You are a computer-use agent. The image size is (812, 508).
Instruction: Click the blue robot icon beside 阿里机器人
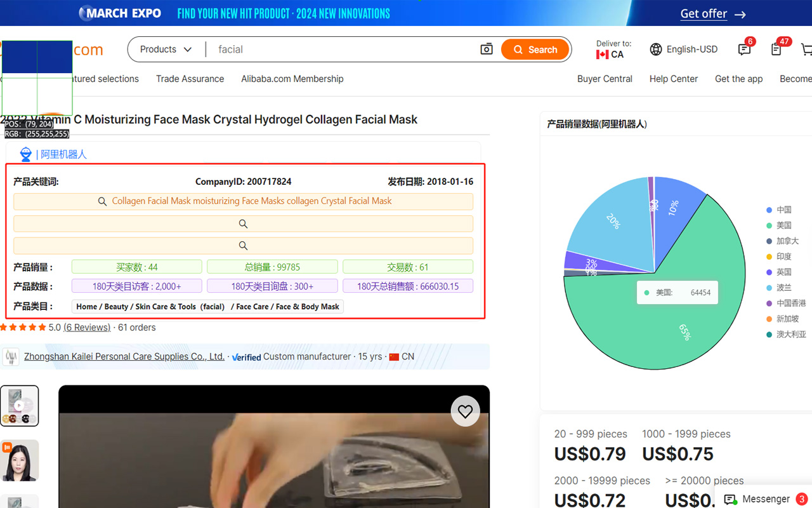pos(25,154)
